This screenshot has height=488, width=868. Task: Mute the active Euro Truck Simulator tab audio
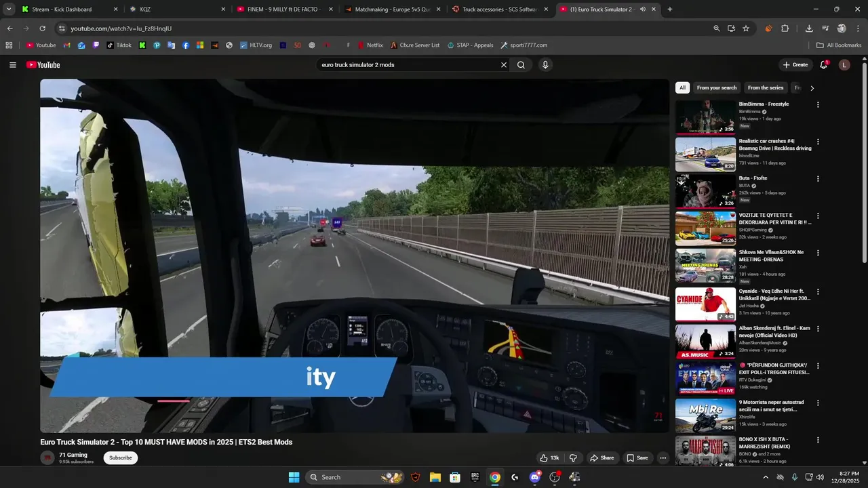[643, 9]
